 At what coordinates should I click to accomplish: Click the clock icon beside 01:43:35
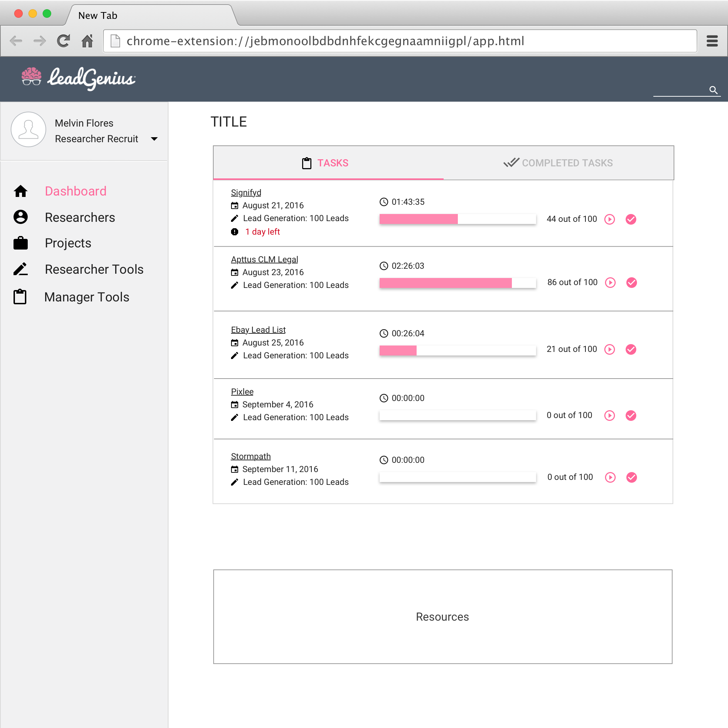click(384, 202)
